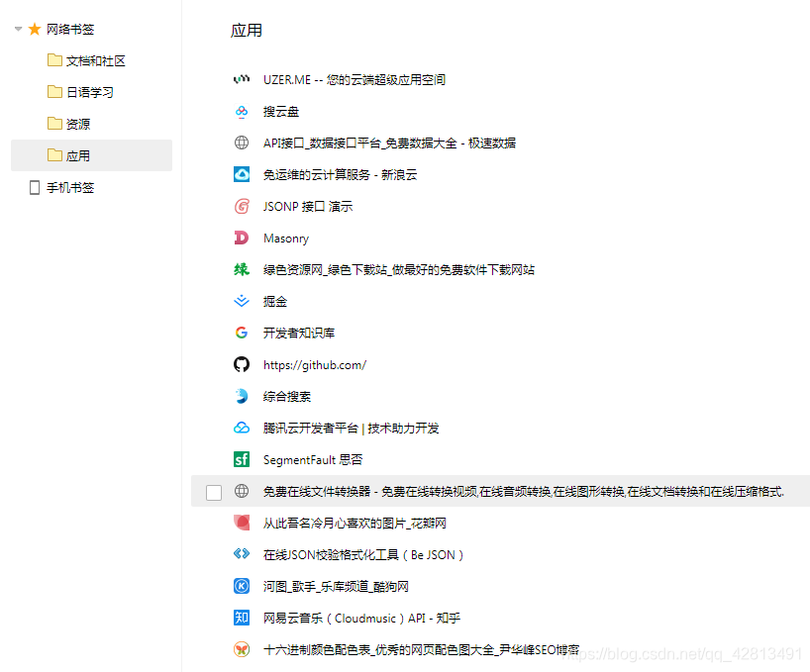Click the 酷狗 K favicon
This screenshot has width=810, height=672.
coord(242,586)
